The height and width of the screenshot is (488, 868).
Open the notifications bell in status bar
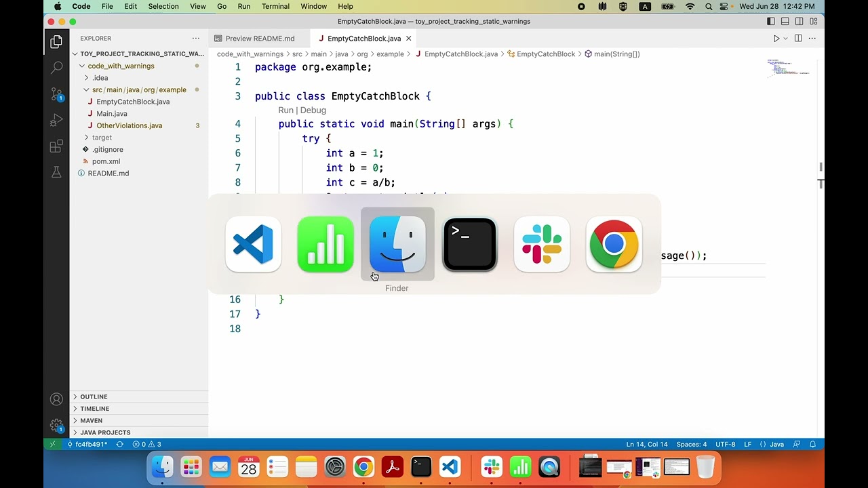pos(812,445)
